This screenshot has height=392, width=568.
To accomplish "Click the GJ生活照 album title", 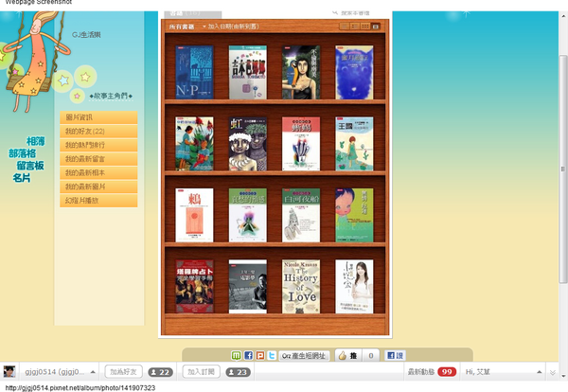I will [86, 35].
